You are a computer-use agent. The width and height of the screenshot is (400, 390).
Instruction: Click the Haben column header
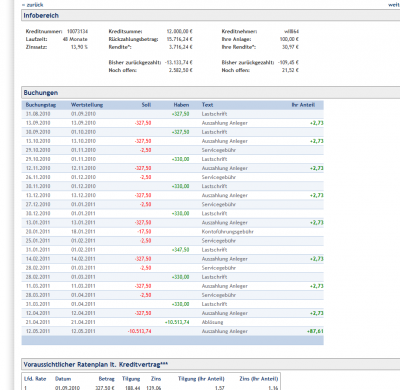[181, 105]
